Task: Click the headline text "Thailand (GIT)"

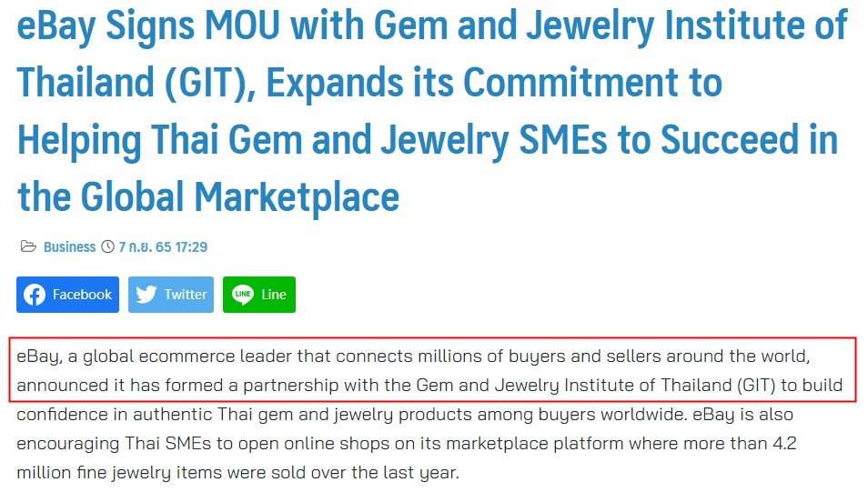Action: pos(130,84)
